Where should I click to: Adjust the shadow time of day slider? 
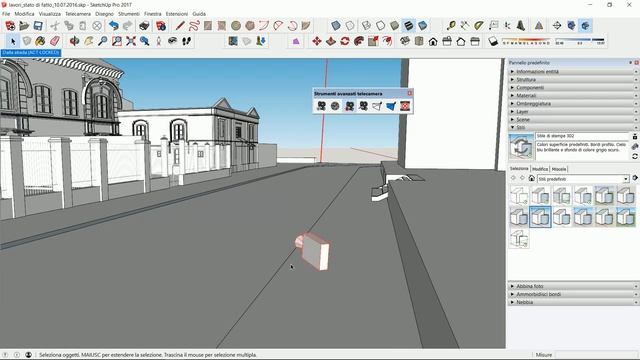pyautogui.click(x=580, y=41)
